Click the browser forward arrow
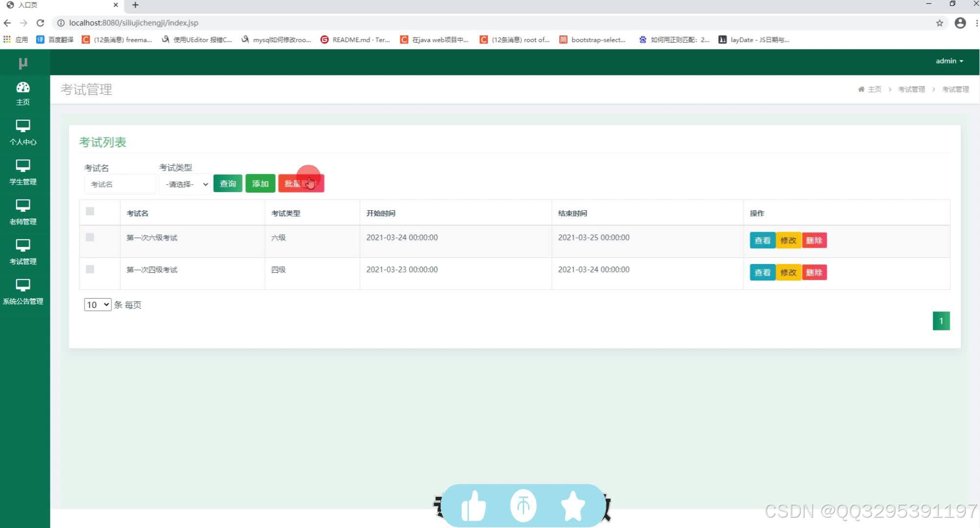The height and width of the screenshot is (528, 980). pyautogui.click(x=23, y=23)
